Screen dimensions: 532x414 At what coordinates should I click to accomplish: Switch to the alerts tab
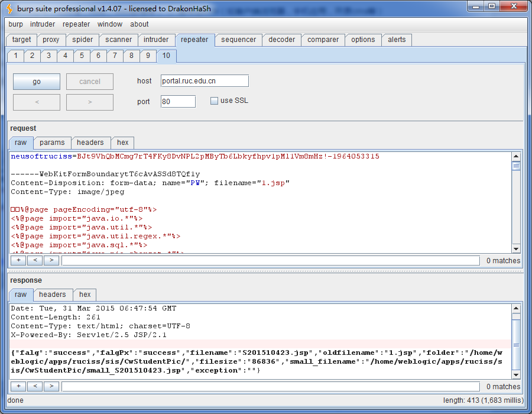(397, 40)
